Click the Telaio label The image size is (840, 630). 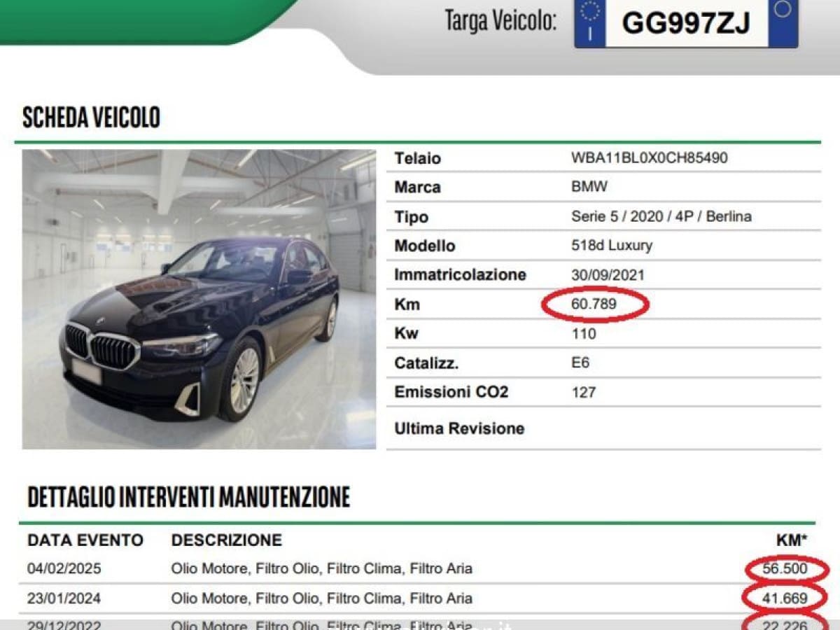[x=417, y=158]
